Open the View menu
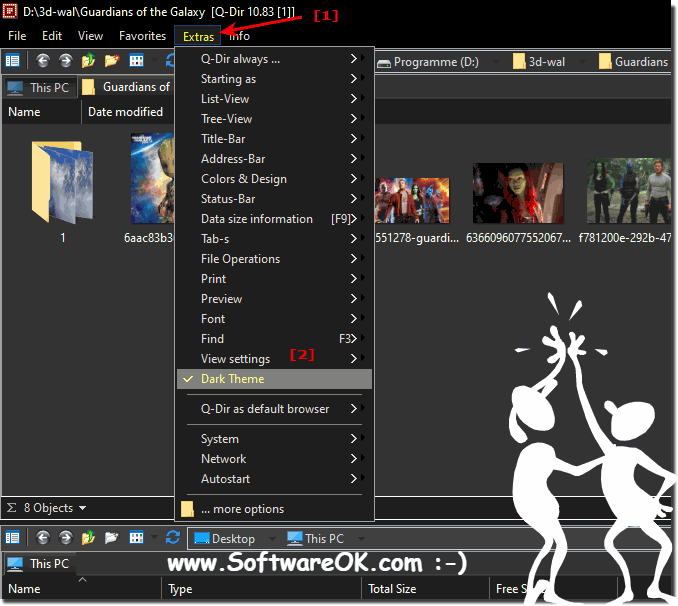678x606 pixels. pyautogui.click(x=90, y=36)
